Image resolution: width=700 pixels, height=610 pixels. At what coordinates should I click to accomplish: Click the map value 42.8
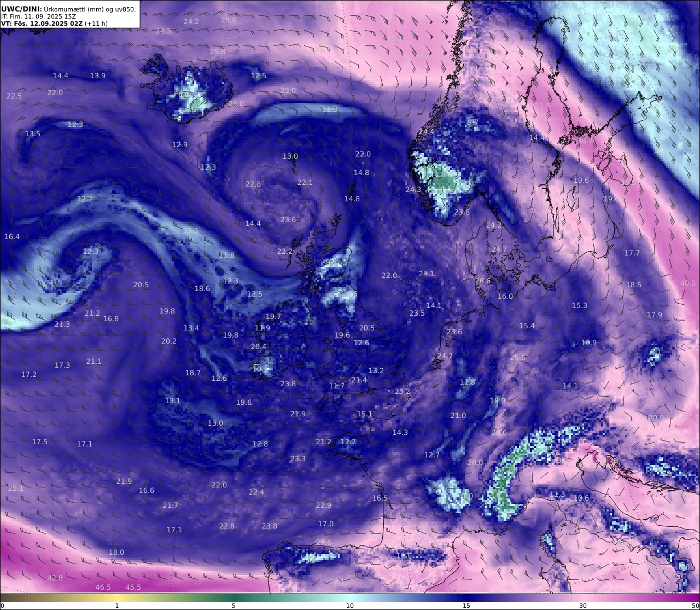click(x=55, y=578)
